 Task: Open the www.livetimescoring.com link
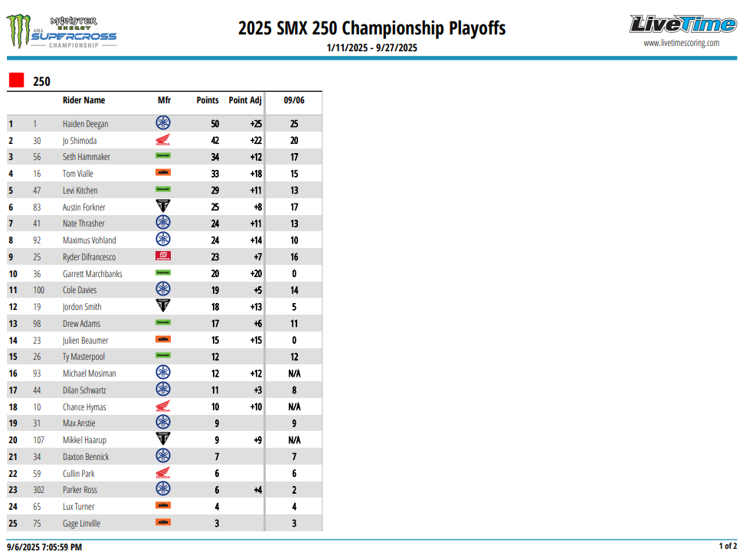point(681,44)
